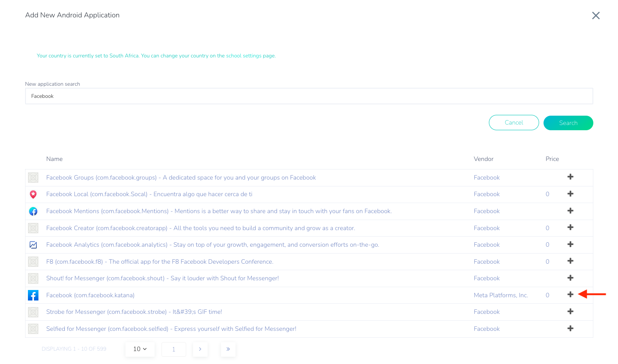
Task: Click the Facebook Analytics chart icon
Action: tap(33, 245)
